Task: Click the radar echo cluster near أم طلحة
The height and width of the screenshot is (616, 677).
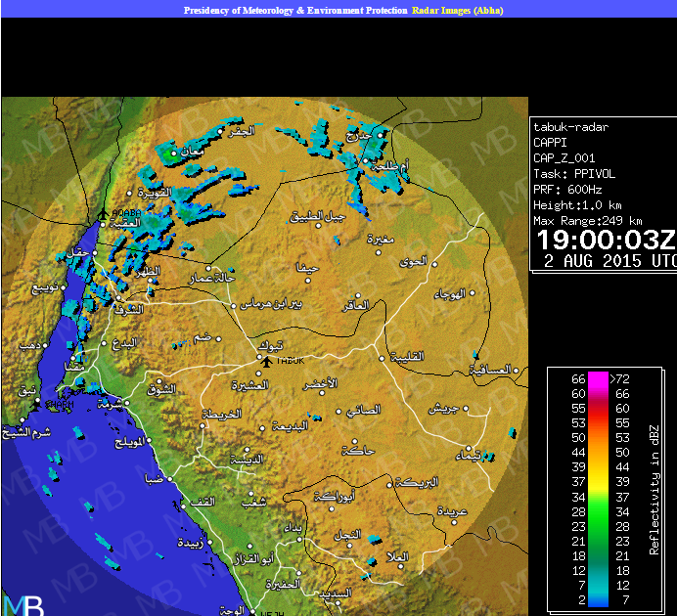Action: (386, 180)
